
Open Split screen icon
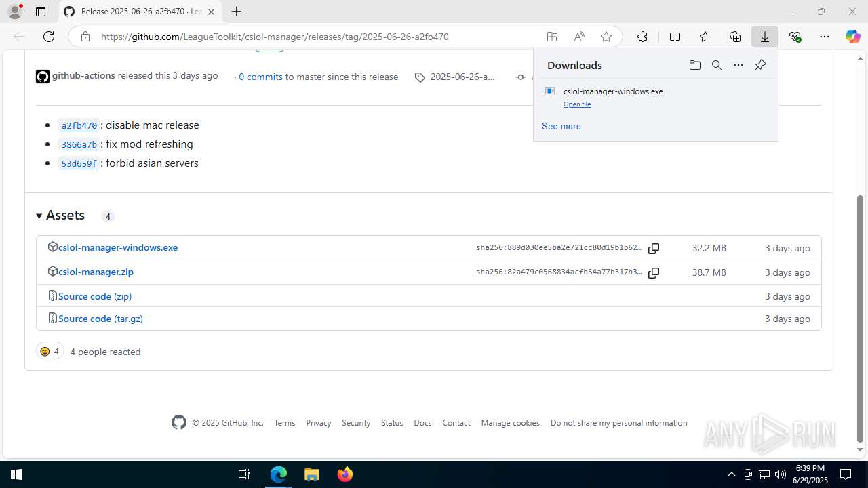[x=675, y=37]
